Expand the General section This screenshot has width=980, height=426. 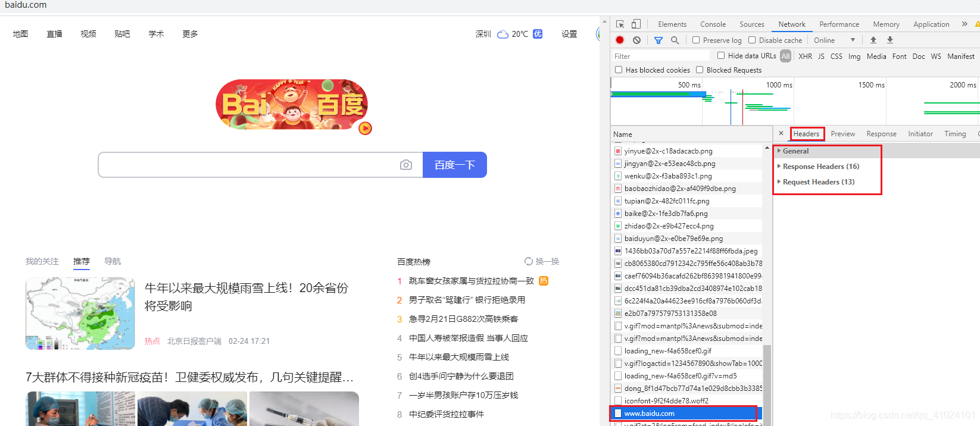coord(795,151)
